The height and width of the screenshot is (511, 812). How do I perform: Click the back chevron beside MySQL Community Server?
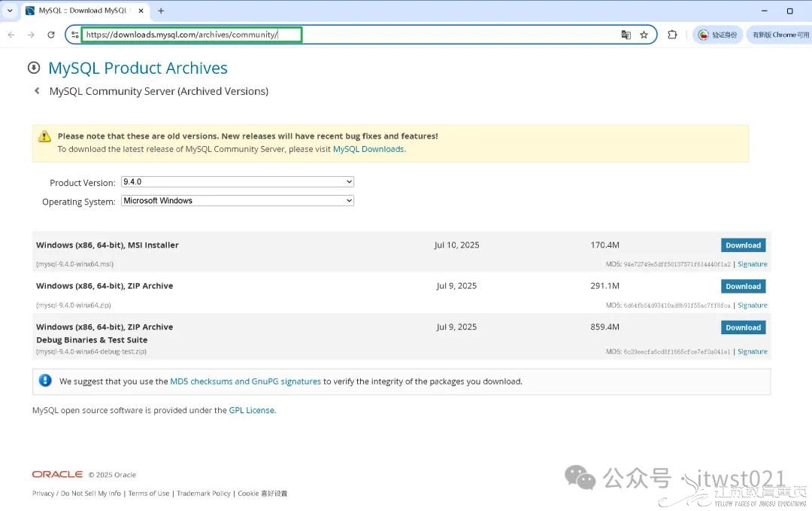(x=37, y=91)
